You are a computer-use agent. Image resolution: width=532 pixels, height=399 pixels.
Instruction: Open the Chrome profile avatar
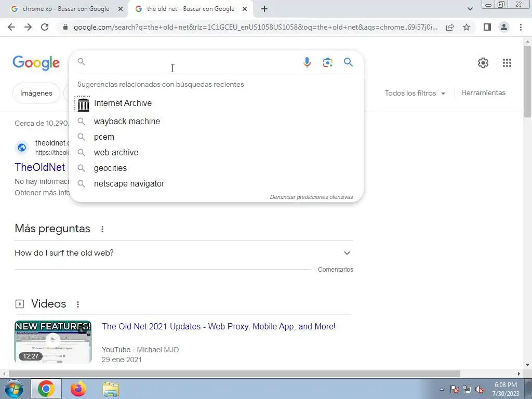[x=504, y=27]
